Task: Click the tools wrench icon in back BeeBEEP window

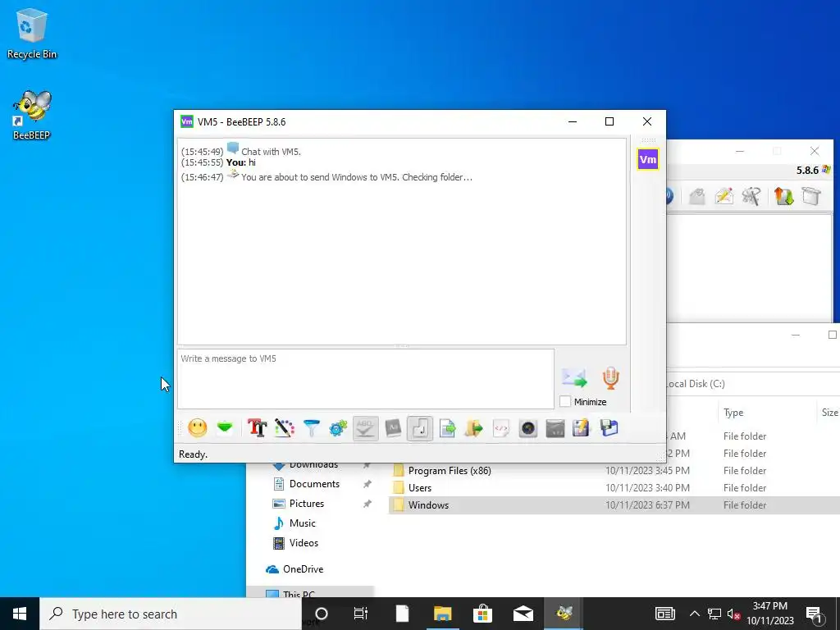Action: 751,196
